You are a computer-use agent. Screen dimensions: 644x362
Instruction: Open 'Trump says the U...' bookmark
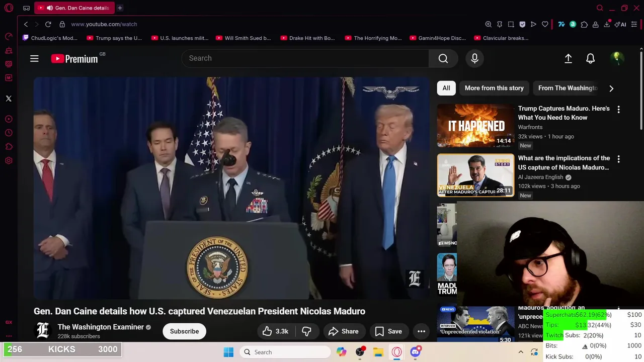(114, 38)
